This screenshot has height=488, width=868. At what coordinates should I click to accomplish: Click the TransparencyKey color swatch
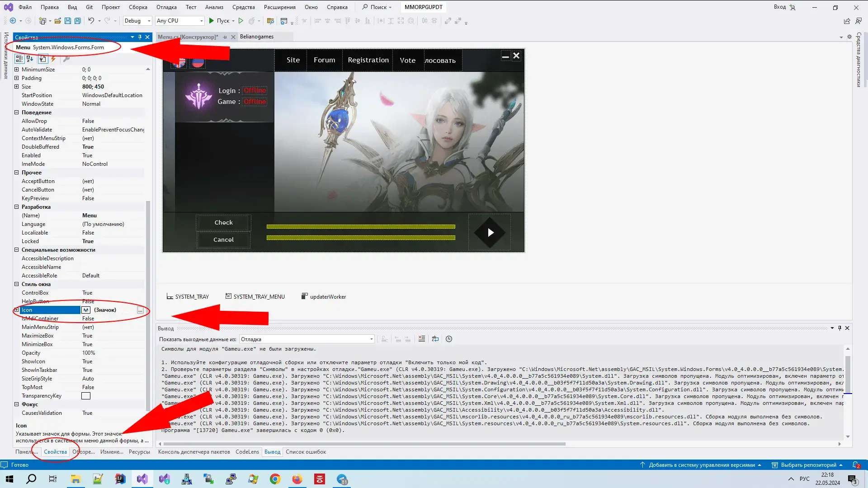pyautogui.click(x=86, y=396)
